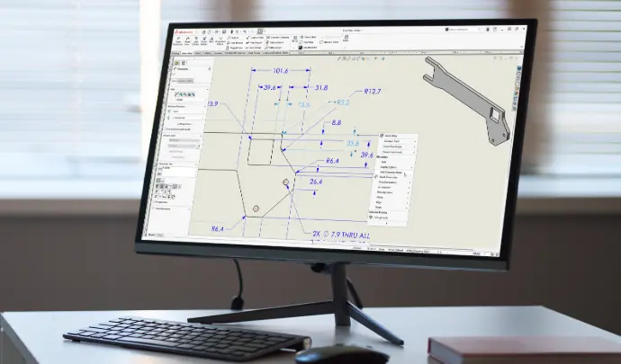
Task: Open the style dropdown set to NONE
Action: [192, 100]
